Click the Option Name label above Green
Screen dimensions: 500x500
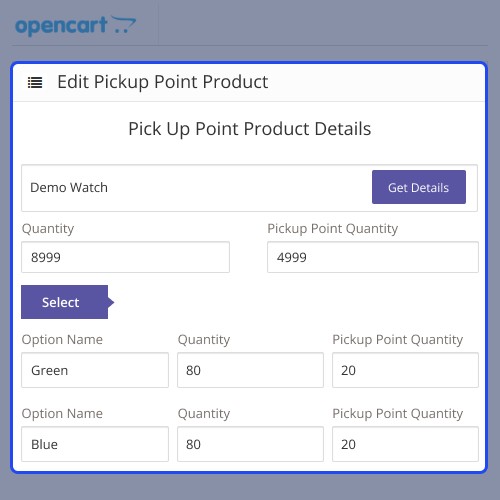tap(62, 339)
